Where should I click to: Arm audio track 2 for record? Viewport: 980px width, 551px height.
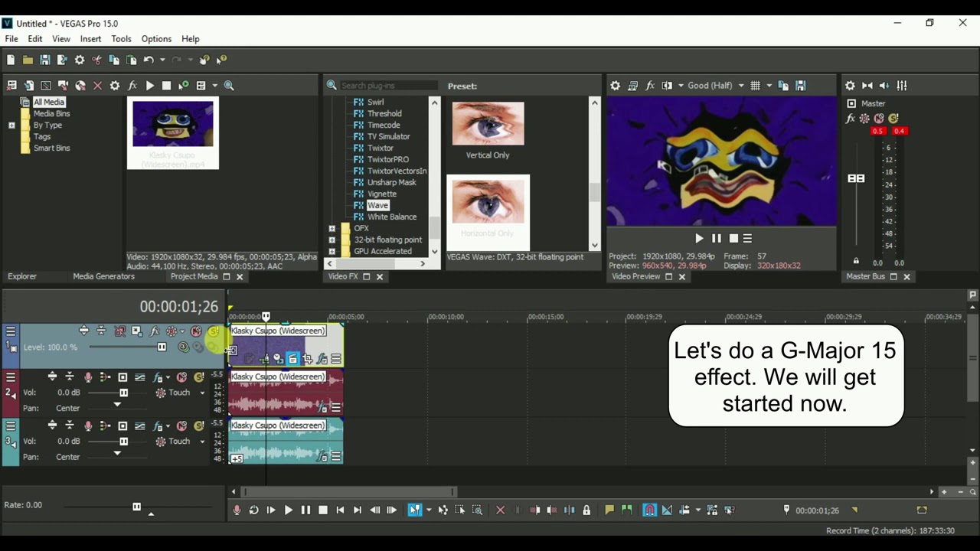[87, 377]
